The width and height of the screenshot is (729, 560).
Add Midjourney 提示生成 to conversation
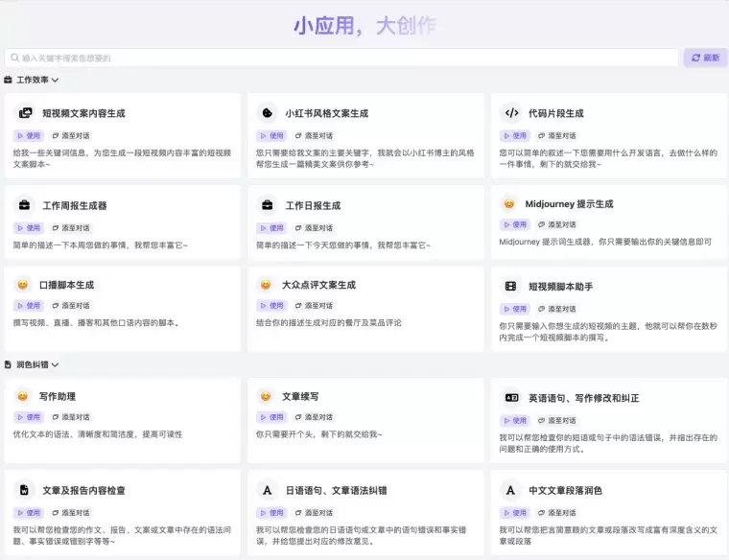(x=557, y=224)
